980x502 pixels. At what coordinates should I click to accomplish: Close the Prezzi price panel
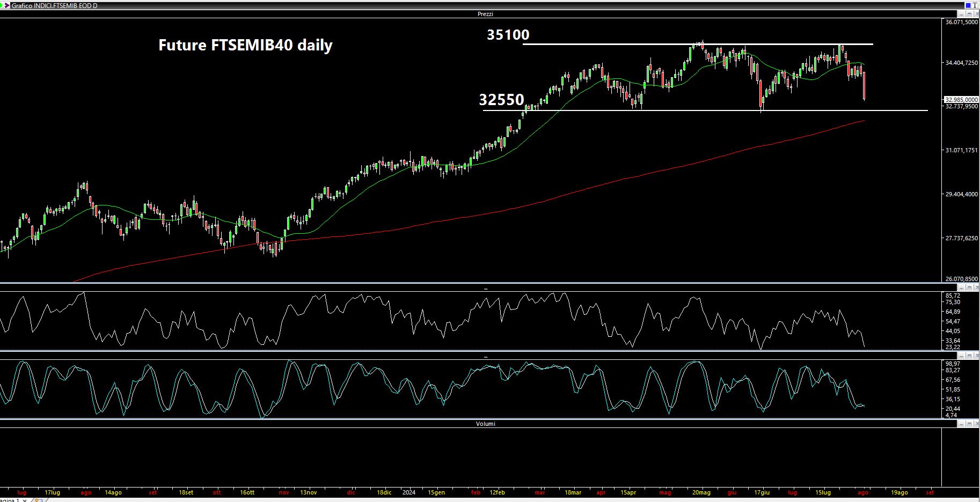tap(976, 14)
